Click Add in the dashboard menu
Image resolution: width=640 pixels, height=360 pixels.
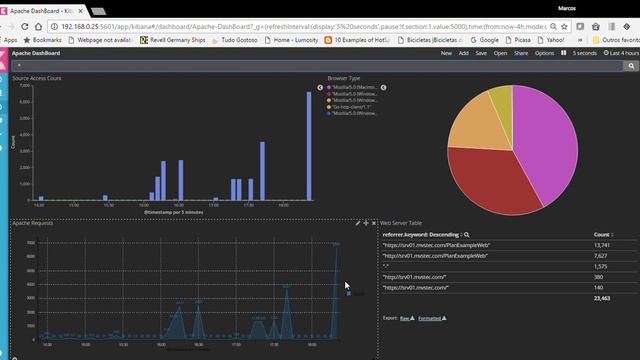click(x=464, y=53)
